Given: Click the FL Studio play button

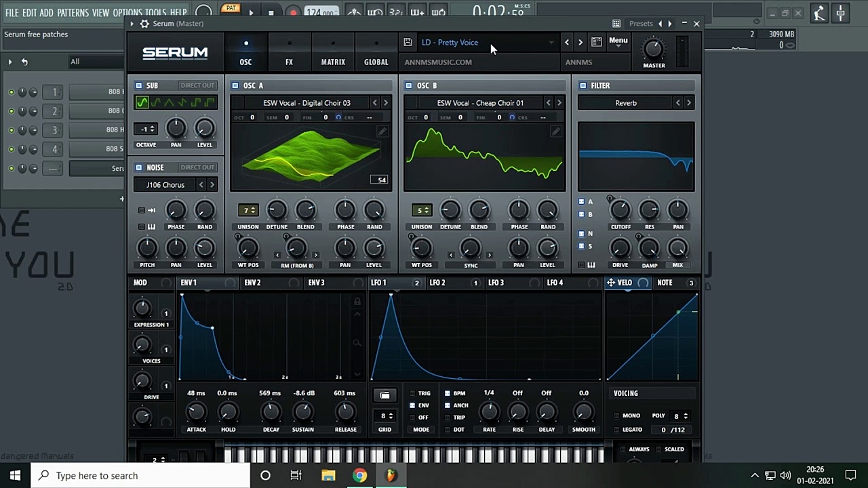Looking at the screenshot, I should pyautogui.click(x=251, y=12).
